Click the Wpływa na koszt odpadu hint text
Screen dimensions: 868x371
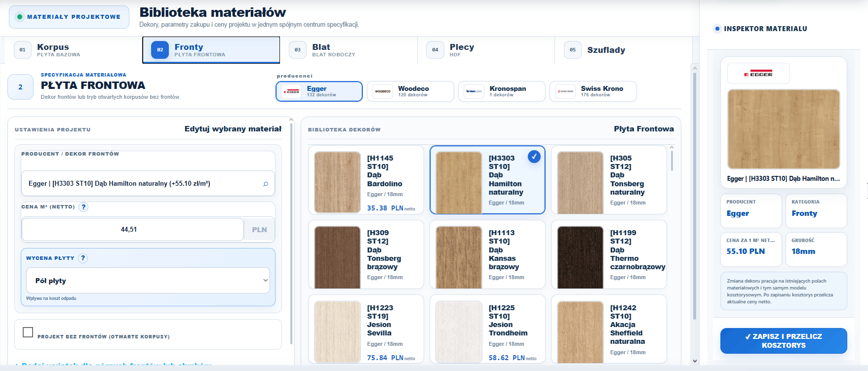(51, 298)
